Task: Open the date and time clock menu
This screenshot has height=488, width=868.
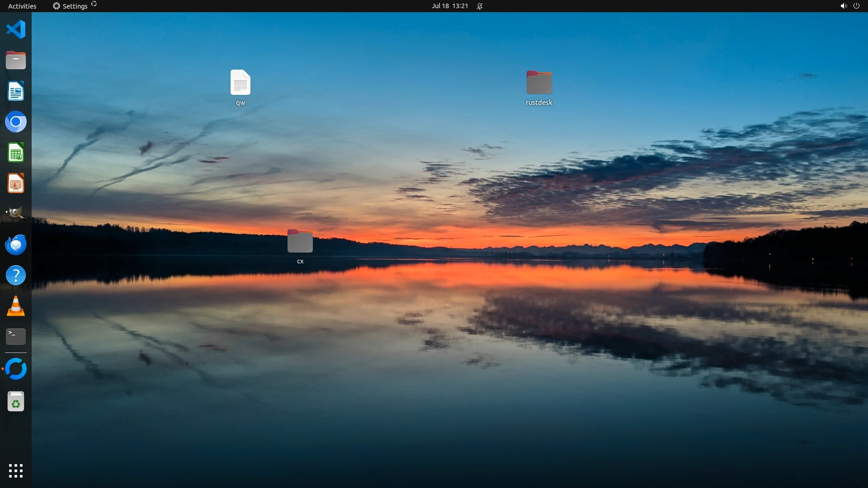Action: click(449, 6)
